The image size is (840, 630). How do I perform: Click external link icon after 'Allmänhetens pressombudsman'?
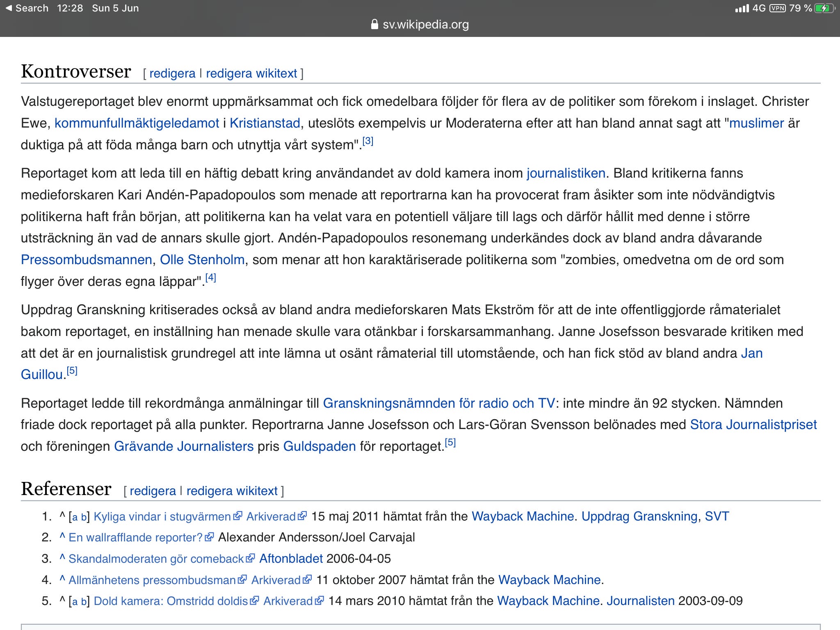coord(242,580)
